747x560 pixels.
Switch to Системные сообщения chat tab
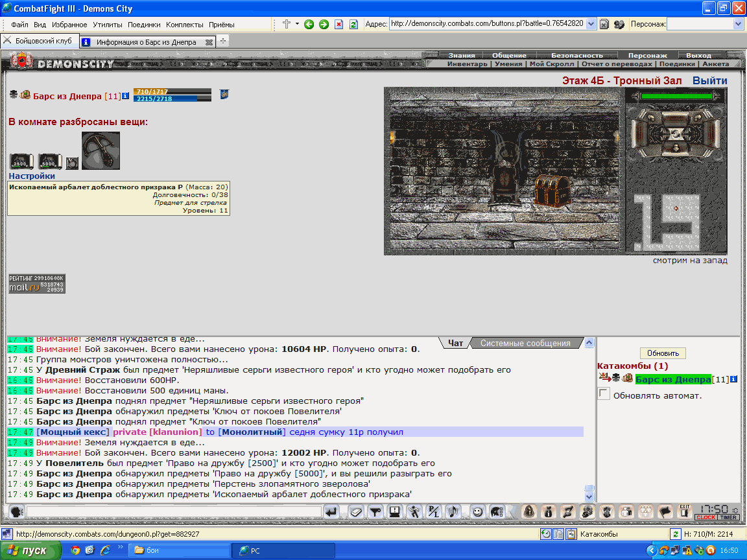pyautogui.click(x=525, y=344)
